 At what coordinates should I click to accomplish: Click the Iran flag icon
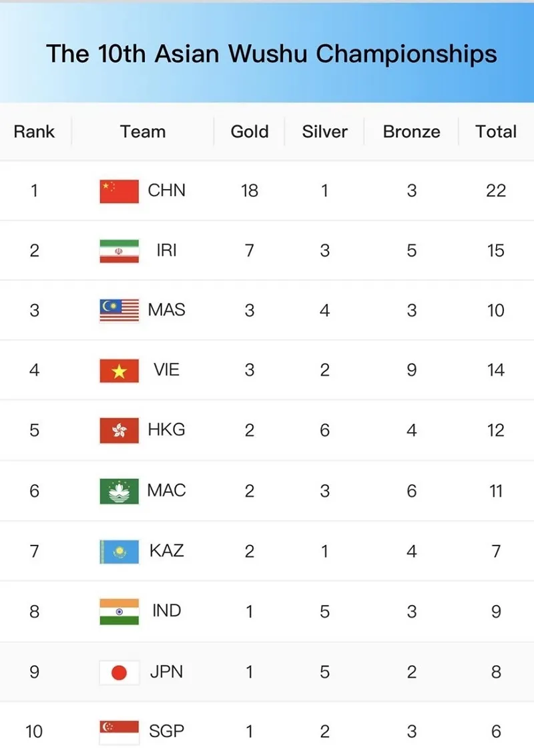(x=119, y=251)
